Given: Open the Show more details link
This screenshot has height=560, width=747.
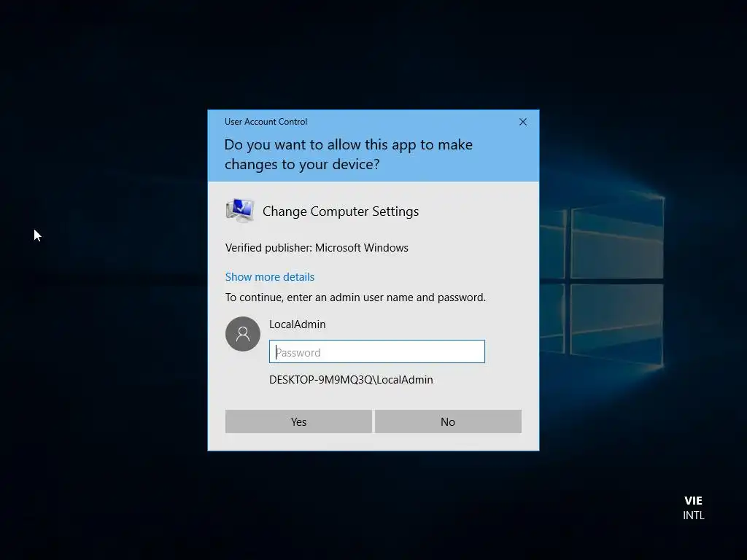Looking at the screenshot, I should click(270, 276).
